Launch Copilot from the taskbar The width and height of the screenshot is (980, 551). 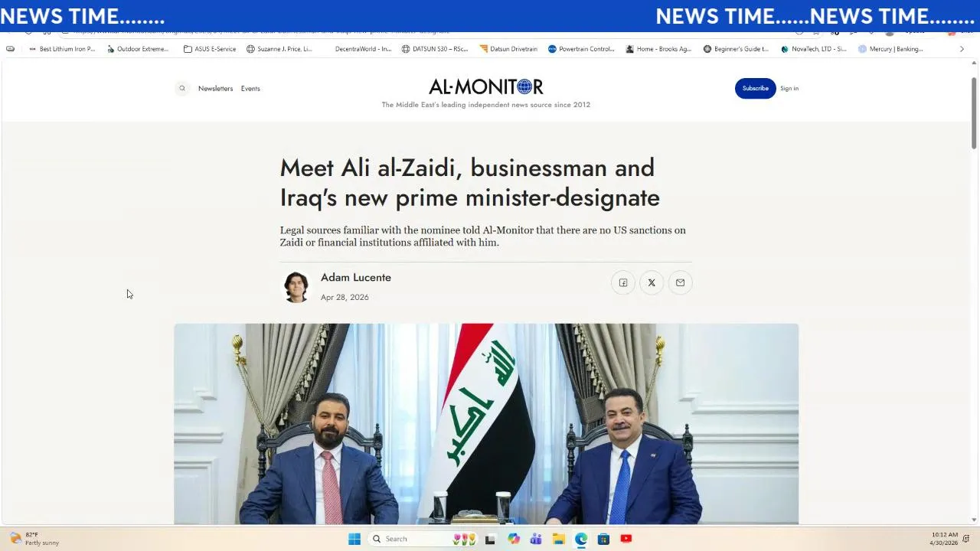[x=514, y=539]
